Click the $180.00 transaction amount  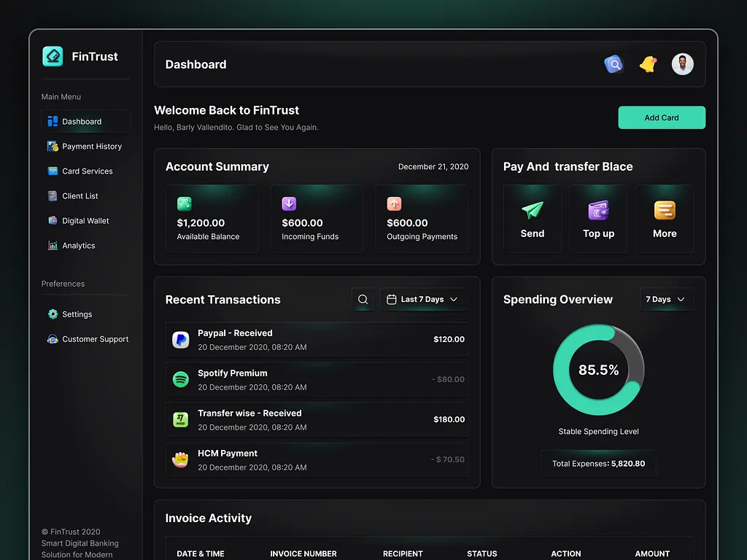point(449,419)
